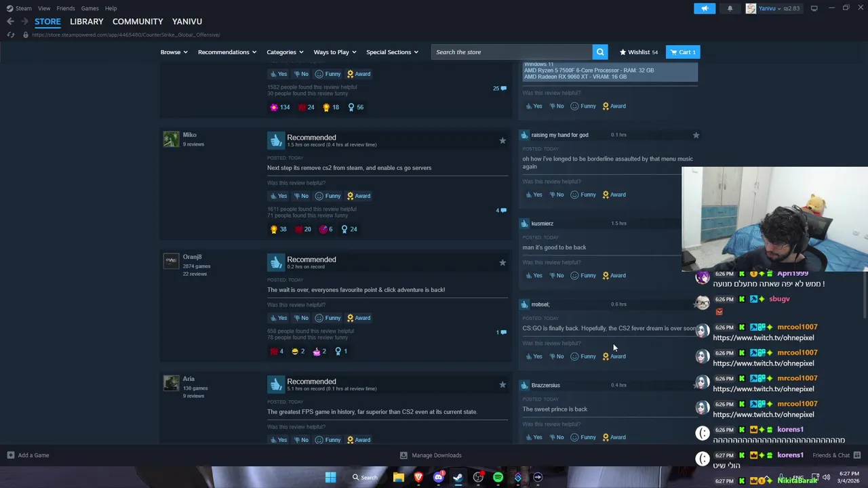Vote Yes on kusmierz's review
This screenshot has height=488, width=868.
tap(534, 276)
